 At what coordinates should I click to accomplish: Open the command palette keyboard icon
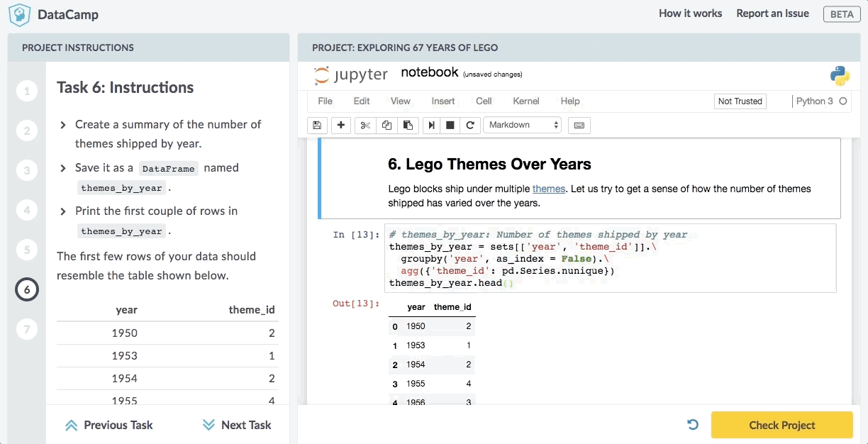(579, 125)
